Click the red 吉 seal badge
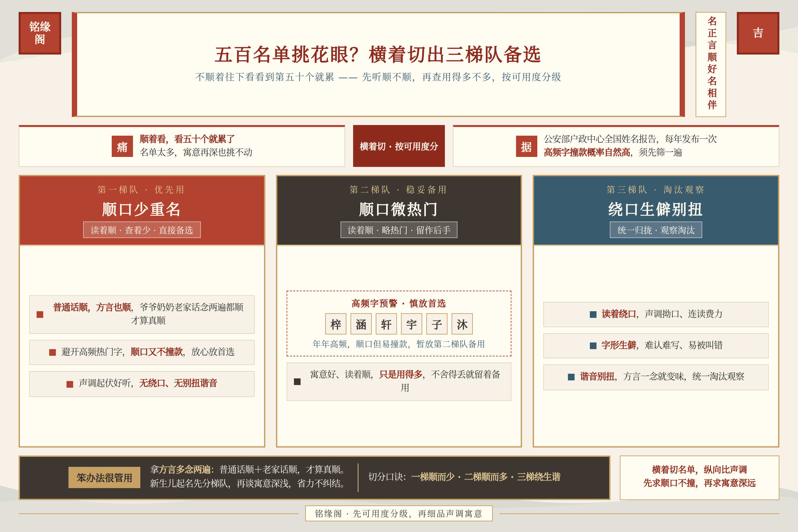The width and height of the screenshot is (798, 532). coord(758,33)
